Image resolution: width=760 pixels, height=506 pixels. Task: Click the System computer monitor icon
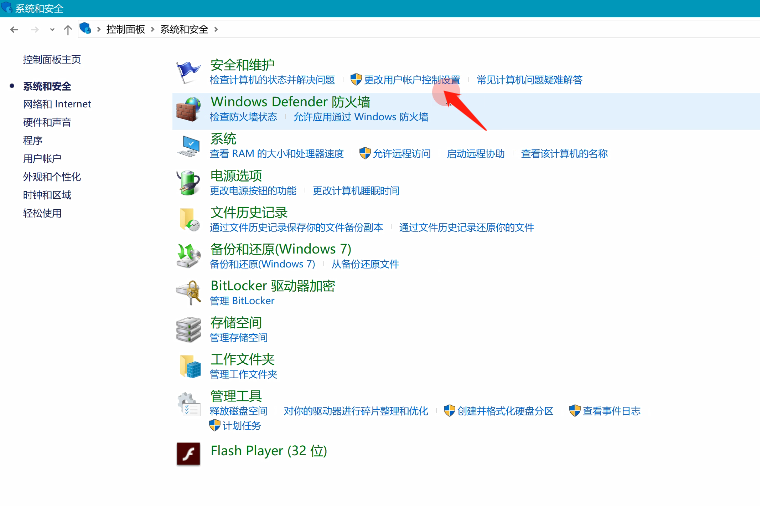click(x=188, y=145)
